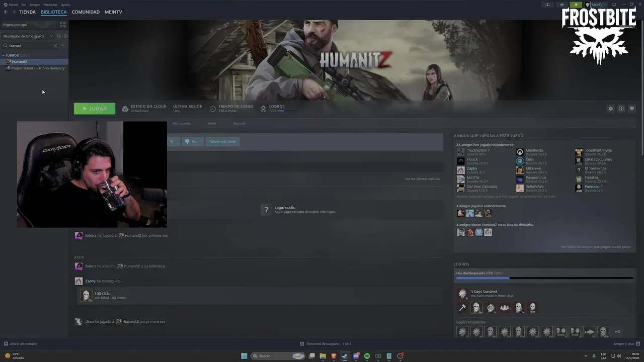The width and height of the screenshot is (644, 362).
Task: Switch to the BIBLIOTECA tab
Action: 54,12
